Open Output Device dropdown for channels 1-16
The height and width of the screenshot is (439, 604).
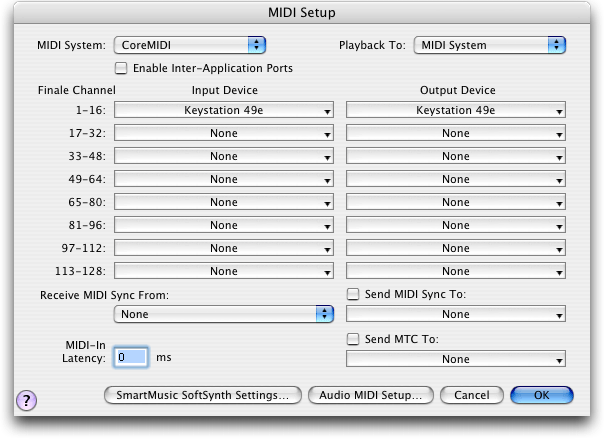(456, 110)
